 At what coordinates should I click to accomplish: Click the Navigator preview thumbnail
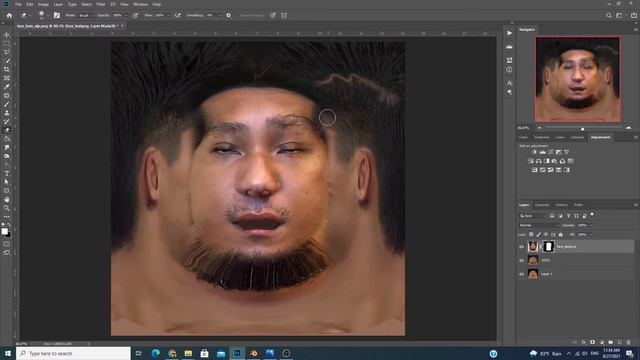578,79
